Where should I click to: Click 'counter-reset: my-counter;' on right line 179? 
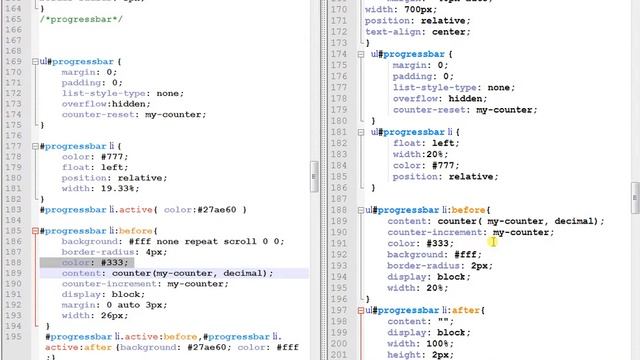click(465, 110)
